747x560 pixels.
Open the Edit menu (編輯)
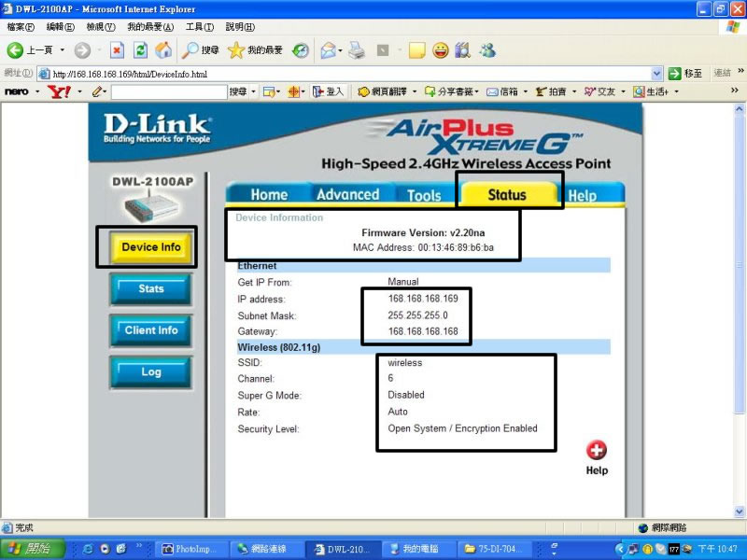click(61, 27)
